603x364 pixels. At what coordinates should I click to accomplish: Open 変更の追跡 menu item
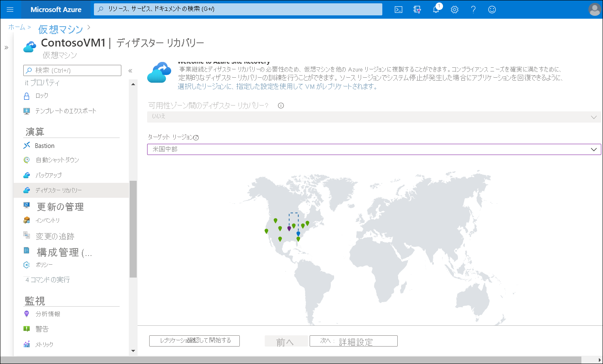(x=55, y=236)
